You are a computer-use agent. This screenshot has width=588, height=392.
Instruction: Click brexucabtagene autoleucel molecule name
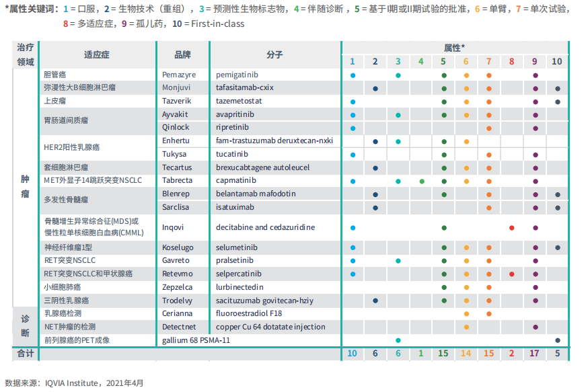263,167
